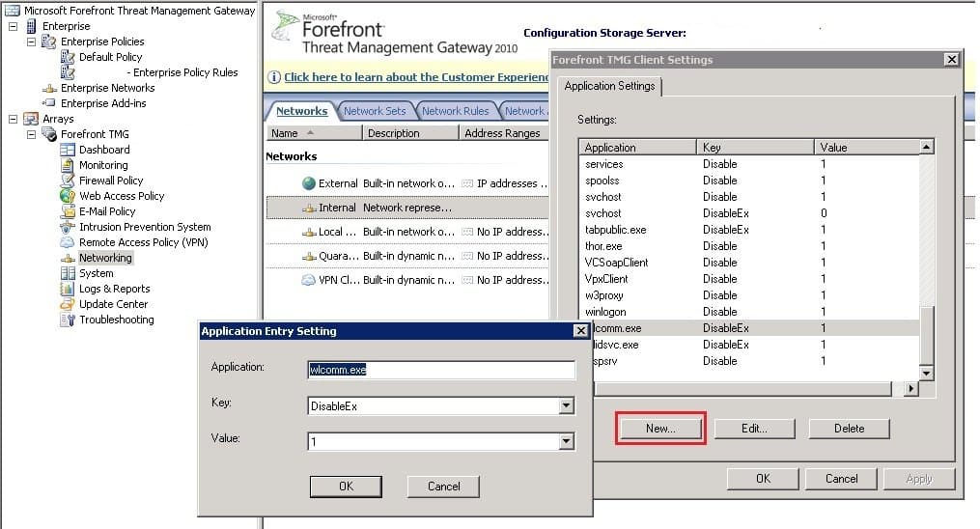Select the Application Settings tab

609,86
